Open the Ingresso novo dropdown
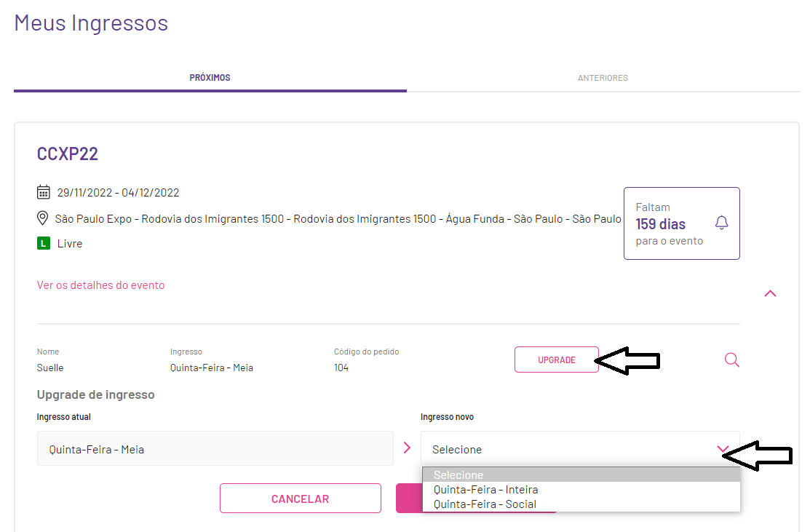This screenshot has width=810, height=532. (x=580, y=449)
